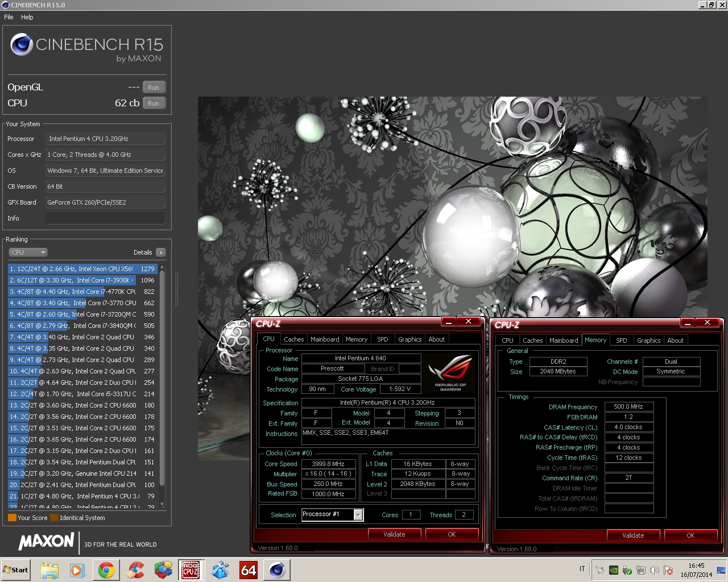Click Cinebench title bar app icon

5,5
